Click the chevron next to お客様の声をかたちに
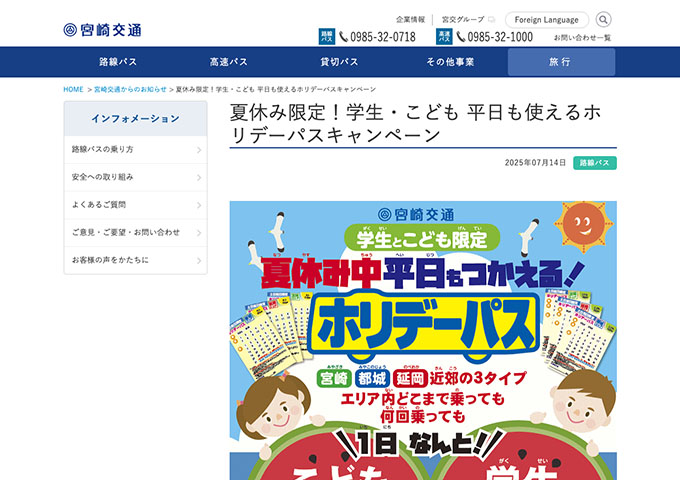 pyautogui.click(x=199, y=261)
